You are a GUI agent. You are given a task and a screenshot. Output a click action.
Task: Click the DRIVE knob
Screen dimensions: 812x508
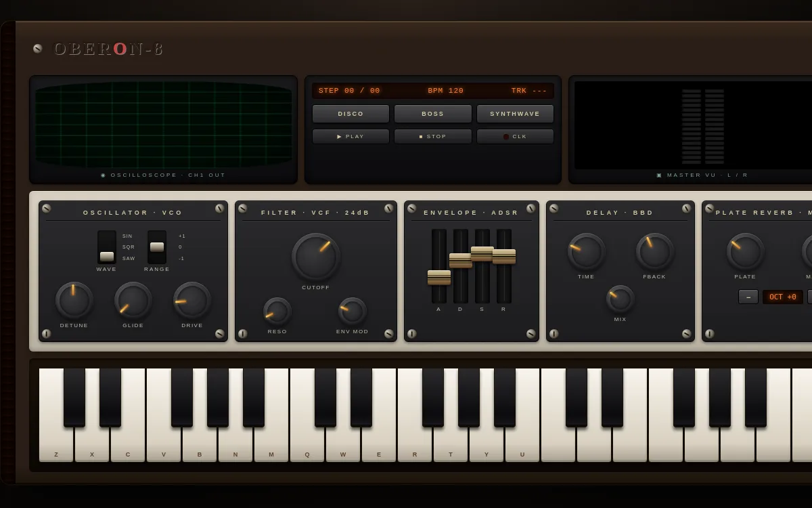click(x=192, y=300)
